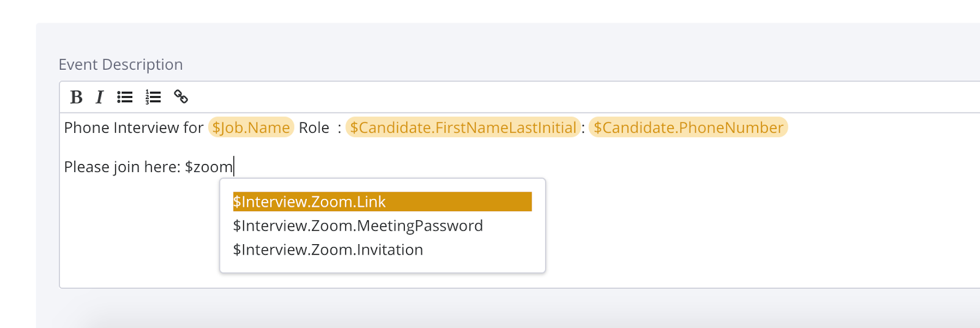Click the blank line between the text lines

[367, 147]
